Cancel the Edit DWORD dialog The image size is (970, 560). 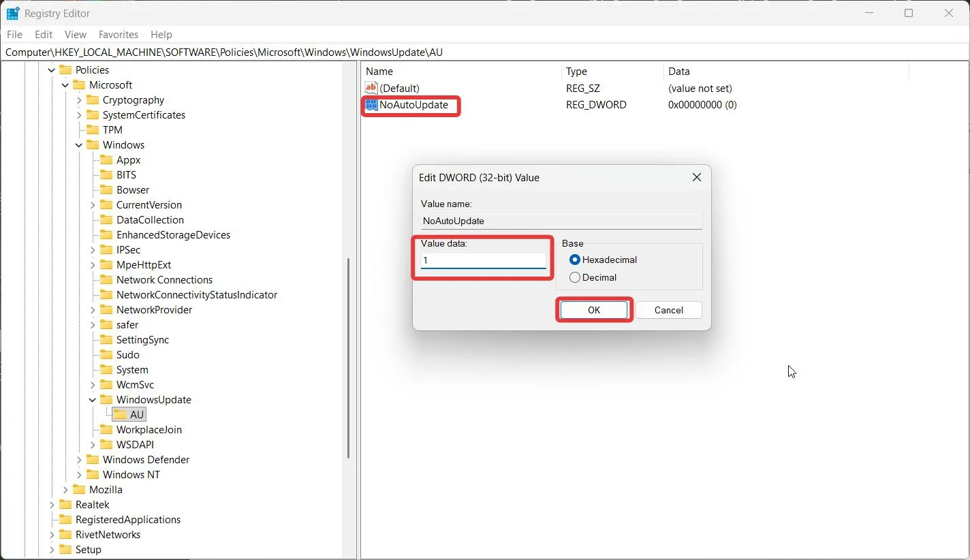point(669,310)
